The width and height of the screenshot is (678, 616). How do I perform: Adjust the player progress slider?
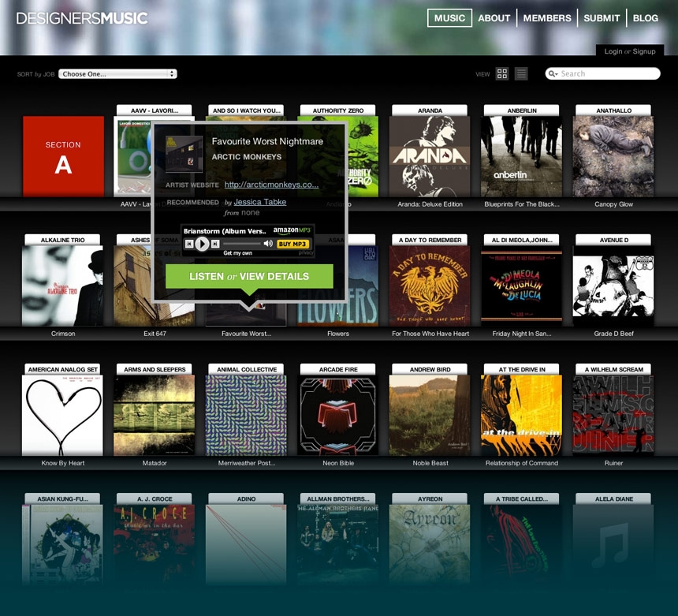tap(242, 244)
